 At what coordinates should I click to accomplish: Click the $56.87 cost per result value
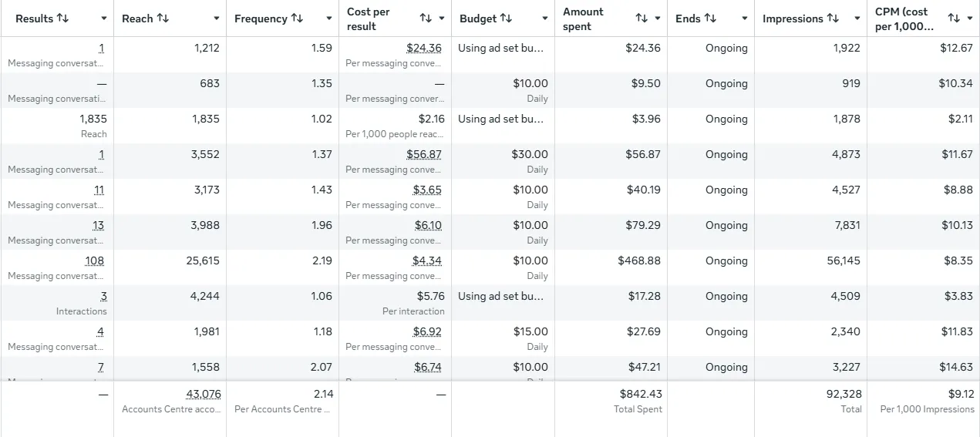424,154
